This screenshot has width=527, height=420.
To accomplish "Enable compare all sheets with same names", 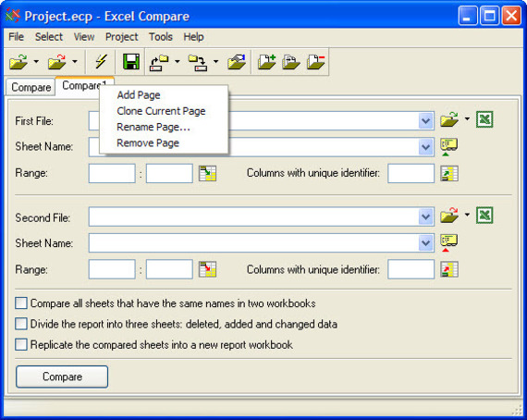I will point(21,303).
